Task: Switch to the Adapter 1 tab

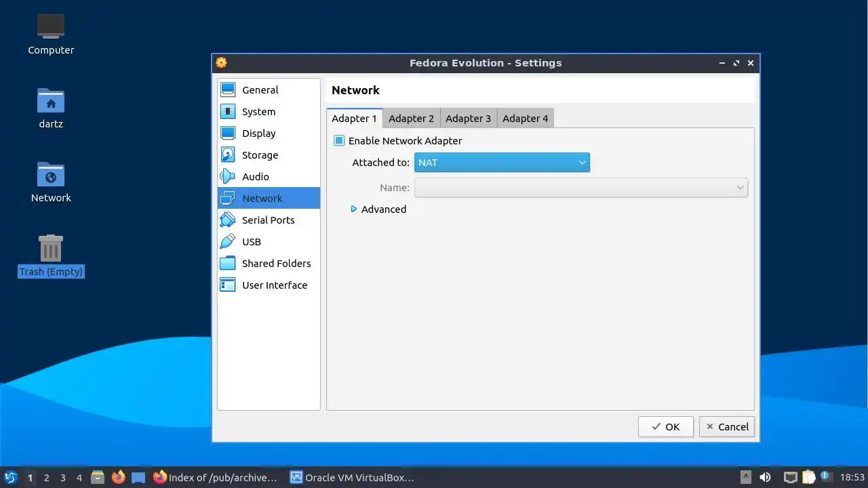Action: 354,119
